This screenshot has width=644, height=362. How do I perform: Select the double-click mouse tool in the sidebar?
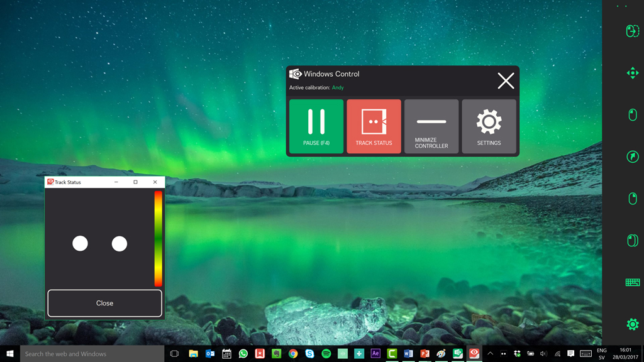point(633,240)
